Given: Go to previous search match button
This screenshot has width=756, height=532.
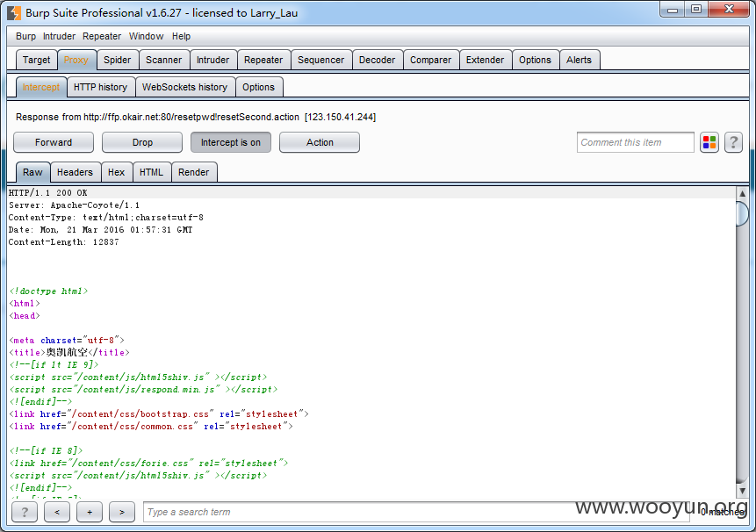Looking at the screenshot, I should coord(57,512).
